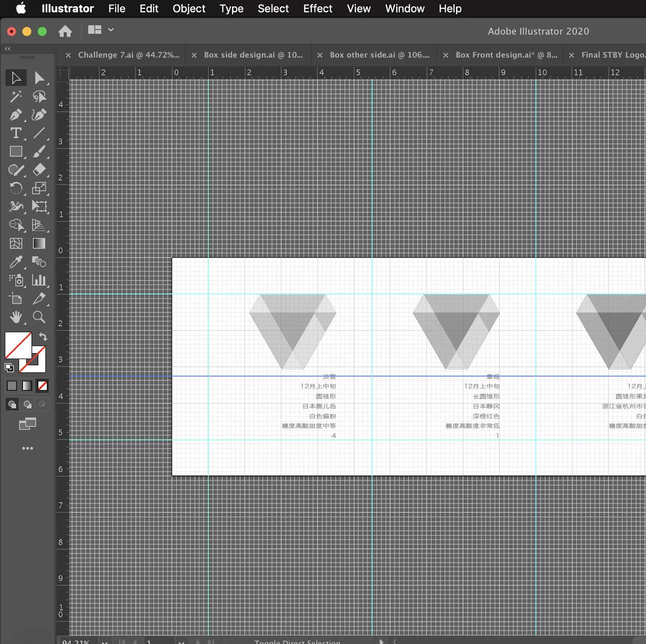Choose the Line Segment tool
The height and width of the screenshot is (644, 646).
pyautogui.click(x=39, y=133)
